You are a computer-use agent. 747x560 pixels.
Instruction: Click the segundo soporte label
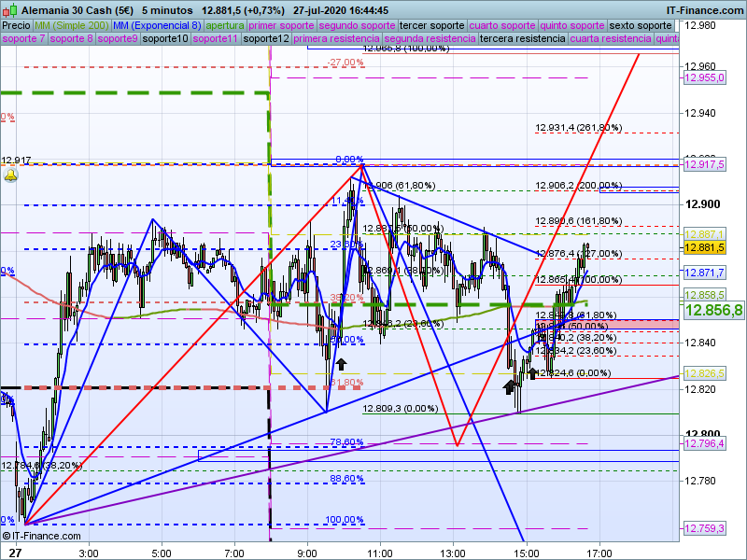[357, 26]
